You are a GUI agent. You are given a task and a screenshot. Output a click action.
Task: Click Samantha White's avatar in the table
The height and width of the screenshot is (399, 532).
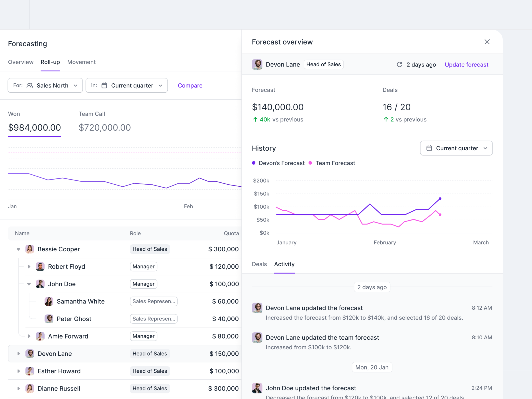pyautogui.click(x=49, y=301)
